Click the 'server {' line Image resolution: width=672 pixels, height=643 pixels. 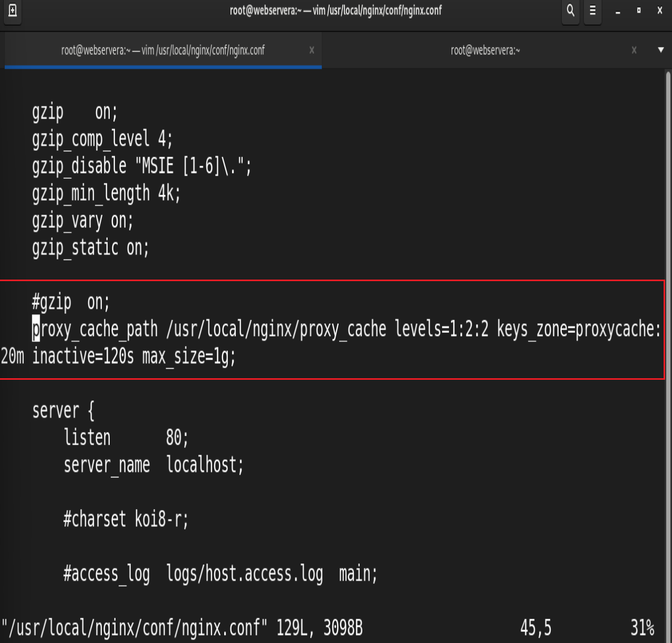(63, 411)
